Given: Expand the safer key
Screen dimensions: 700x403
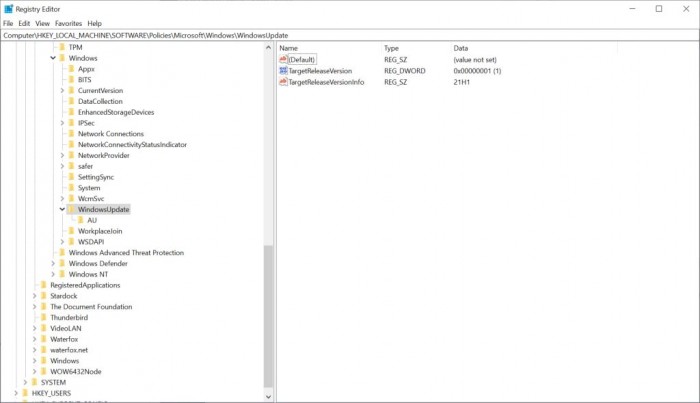Looking at the screenshot, I should tap(62, 166).
